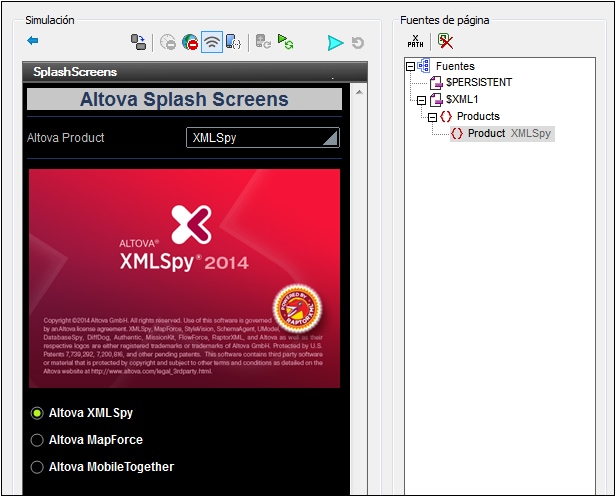616x497 pixels.
Task: Select the Product XMLSpy tree node
Action: [x=500, y=133]
